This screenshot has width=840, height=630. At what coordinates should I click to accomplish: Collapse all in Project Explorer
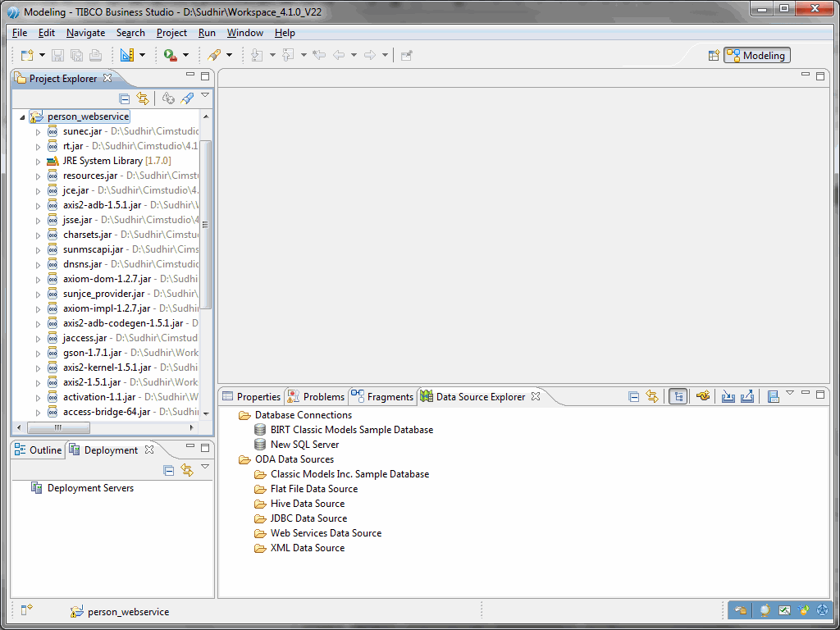[125, 98]
